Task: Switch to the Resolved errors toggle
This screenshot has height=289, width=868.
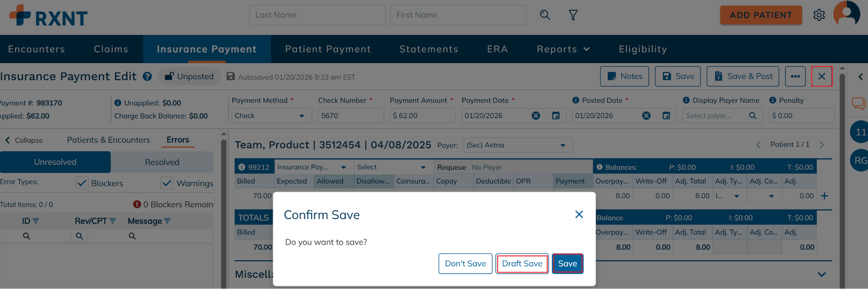Action: click(x=162, y=162)
